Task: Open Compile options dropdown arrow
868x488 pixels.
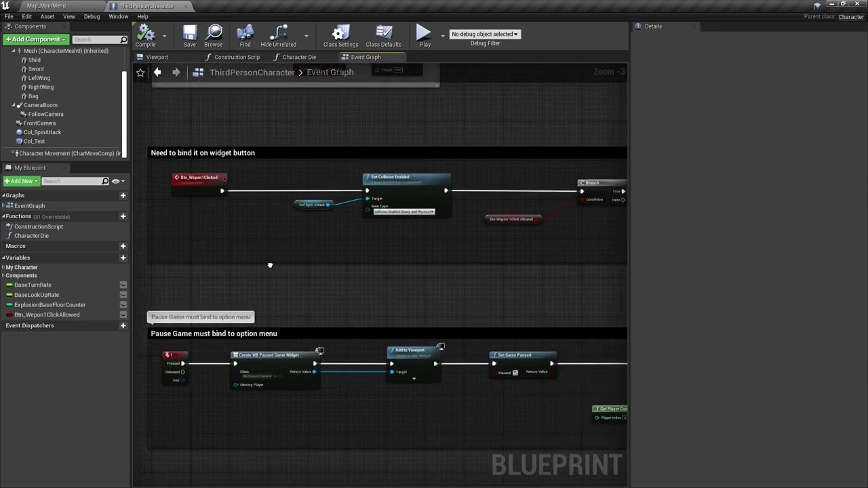Action: [x=164, y=36]
